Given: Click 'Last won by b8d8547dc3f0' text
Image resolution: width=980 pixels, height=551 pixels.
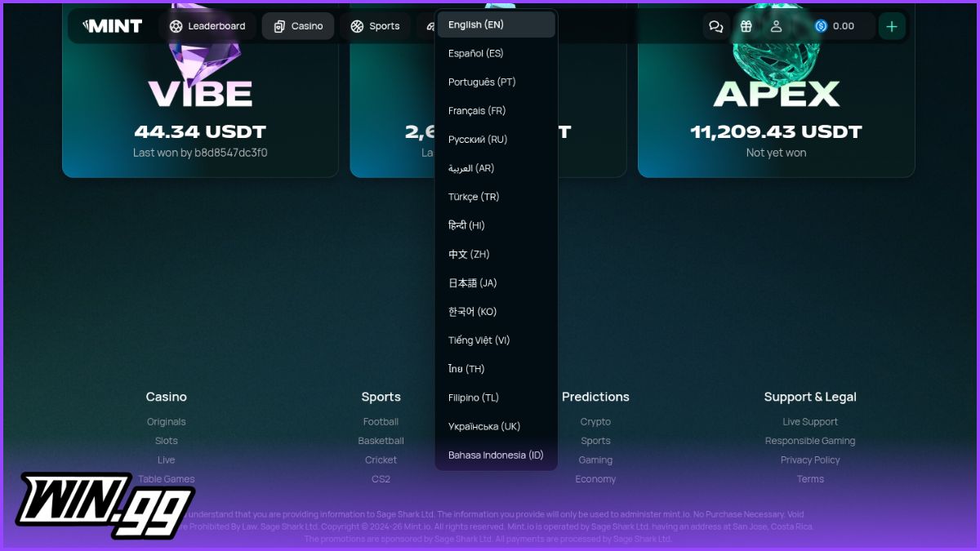Looking at the screenshot, I should click(200, 153).
